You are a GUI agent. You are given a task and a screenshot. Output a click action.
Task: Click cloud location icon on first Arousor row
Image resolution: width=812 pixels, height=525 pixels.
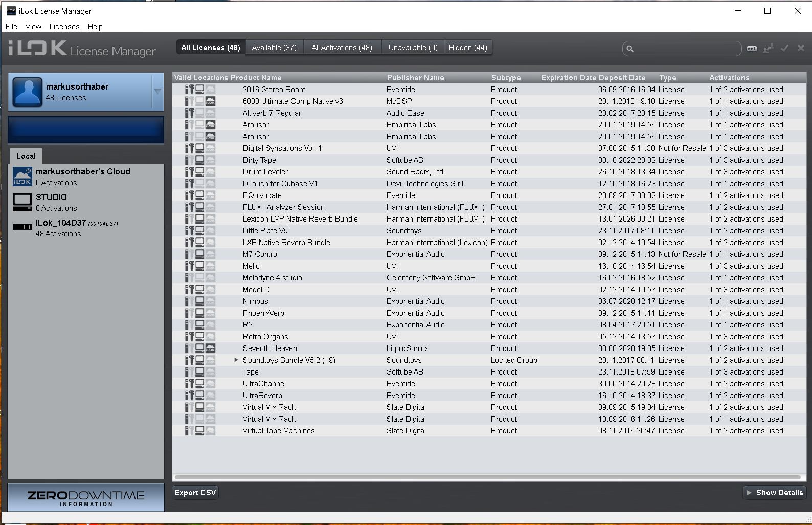click(210, 125)
